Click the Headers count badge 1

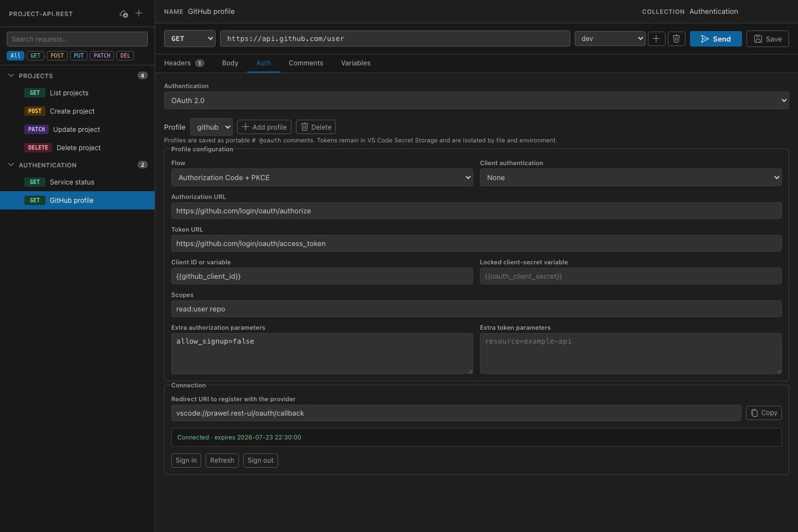pos(199,63)
